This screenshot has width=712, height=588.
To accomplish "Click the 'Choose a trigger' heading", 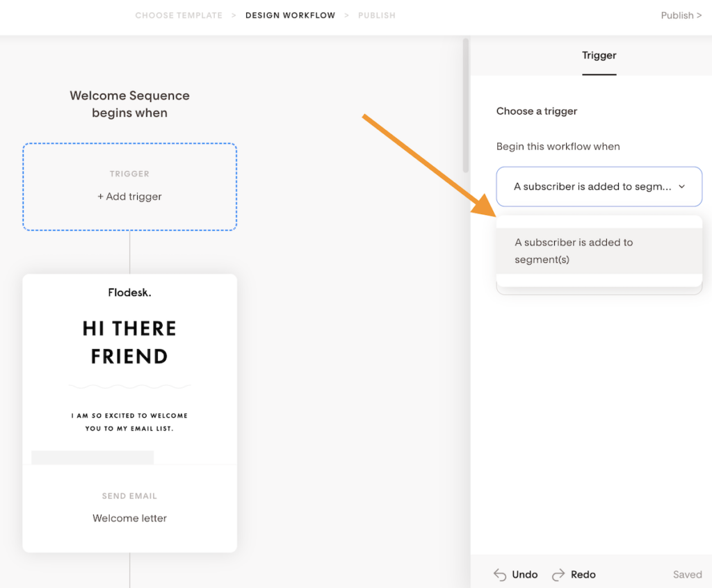I will [537, 111].
